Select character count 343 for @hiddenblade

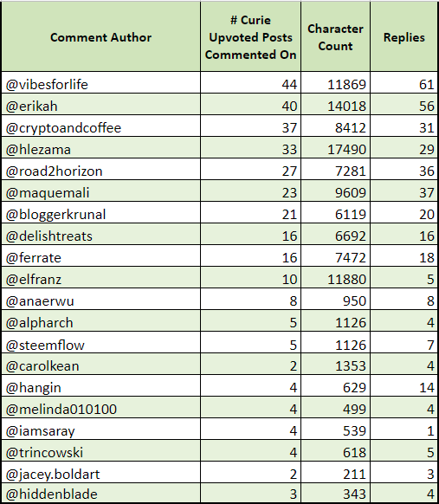335,493
